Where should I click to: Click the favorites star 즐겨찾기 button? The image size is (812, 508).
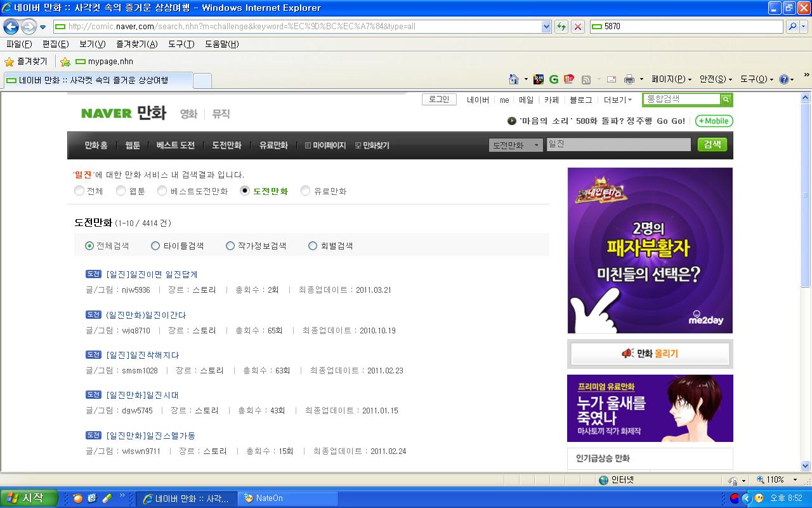pyautogui.click(x=26, y=62)
